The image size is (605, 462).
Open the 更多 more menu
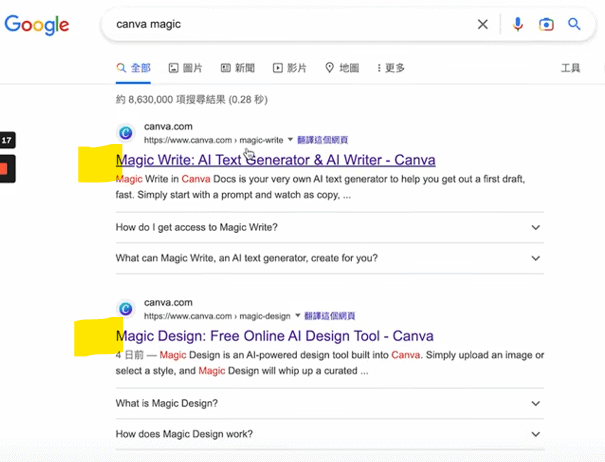(391, 68)
